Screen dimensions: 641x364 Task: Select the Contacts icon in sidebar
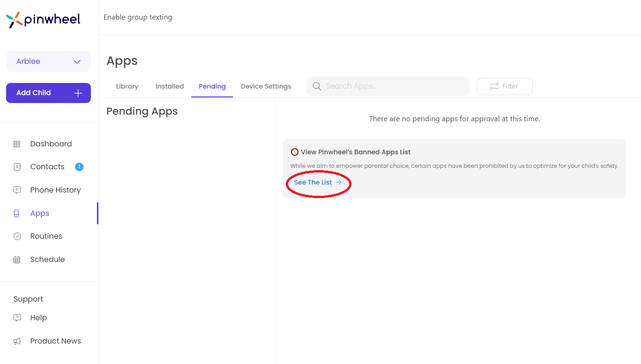[x=17, y=166]
